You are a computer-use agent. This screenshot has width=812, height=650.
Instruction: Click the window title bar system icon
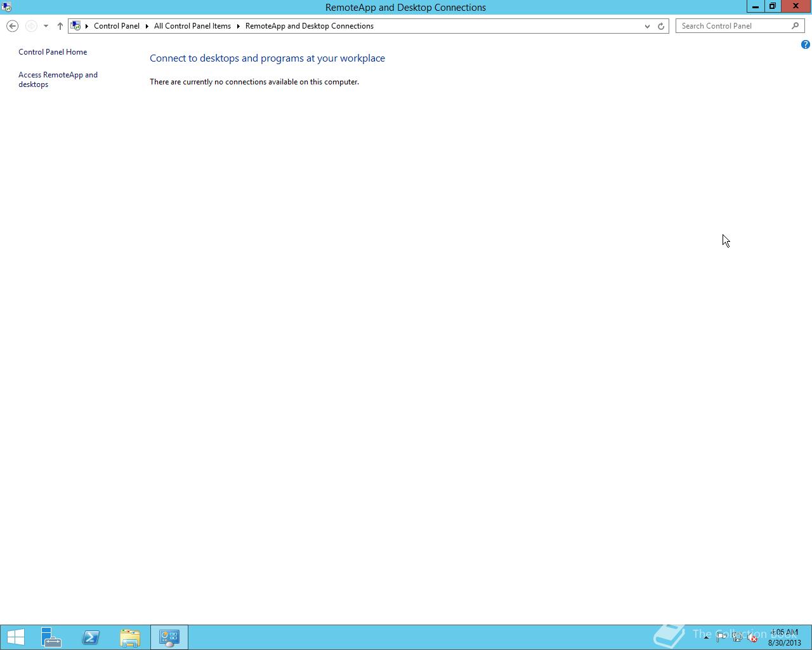point(6,7)
